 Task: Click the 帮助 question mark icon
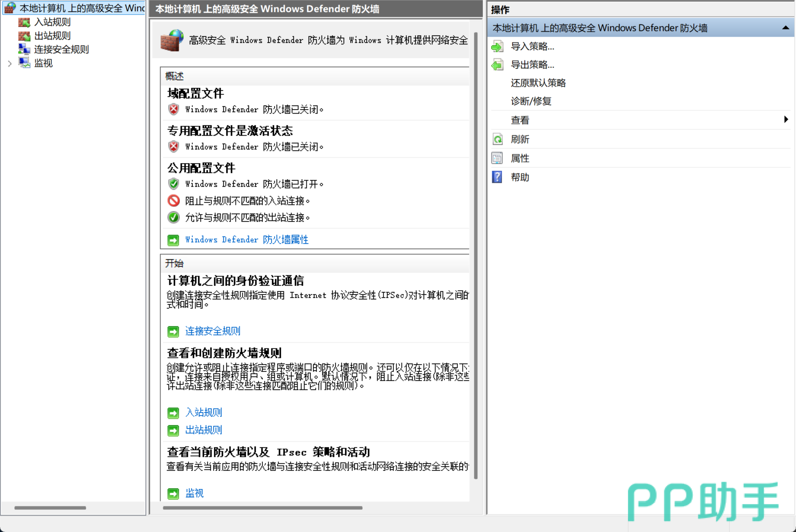[x=497, y=177]
